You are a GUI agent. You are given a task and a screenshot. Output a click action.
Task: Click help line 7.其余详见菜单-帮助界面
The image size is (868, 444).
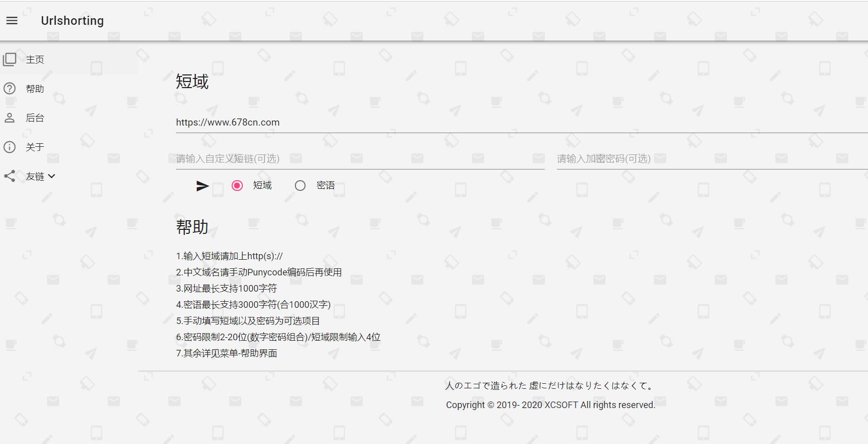pos(227,353)
